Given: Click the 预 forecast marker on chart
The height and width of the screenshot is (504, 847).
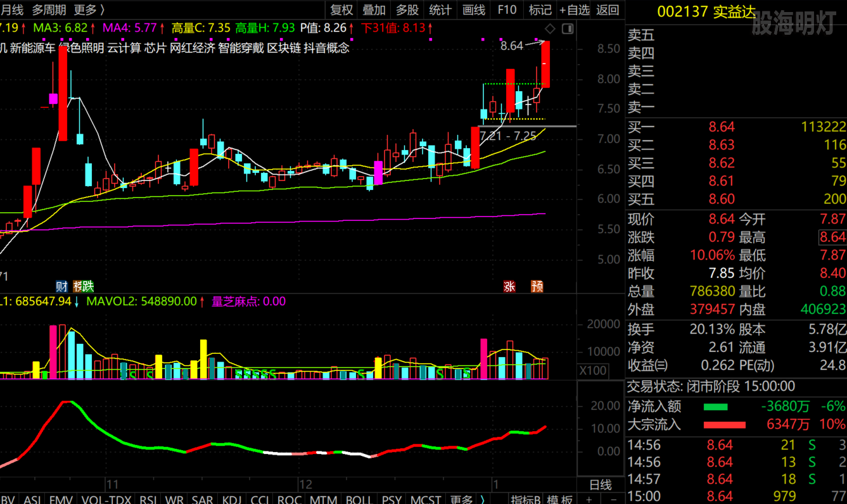Looking at the screenshot, I should tap(537, 286).
